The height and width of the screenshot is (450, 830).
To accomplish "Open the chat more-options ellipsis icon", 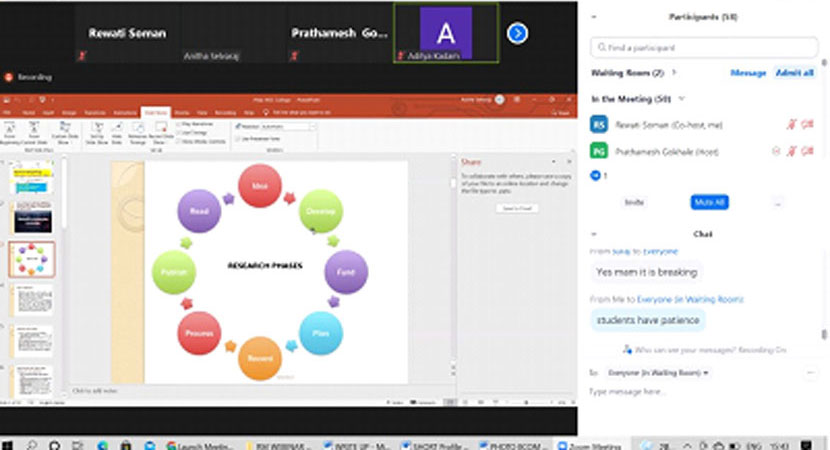I will click(x=811, y=372).
